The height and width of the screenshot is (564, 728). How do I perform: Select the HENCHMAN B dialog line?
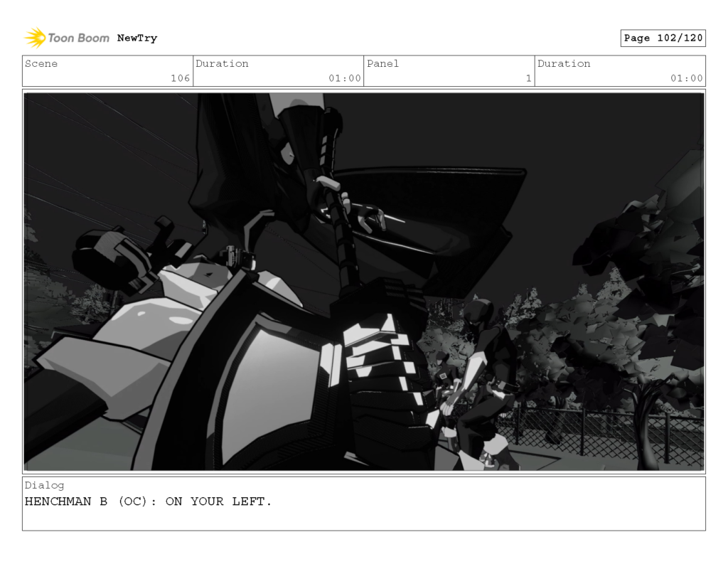[x=148, y=501]
